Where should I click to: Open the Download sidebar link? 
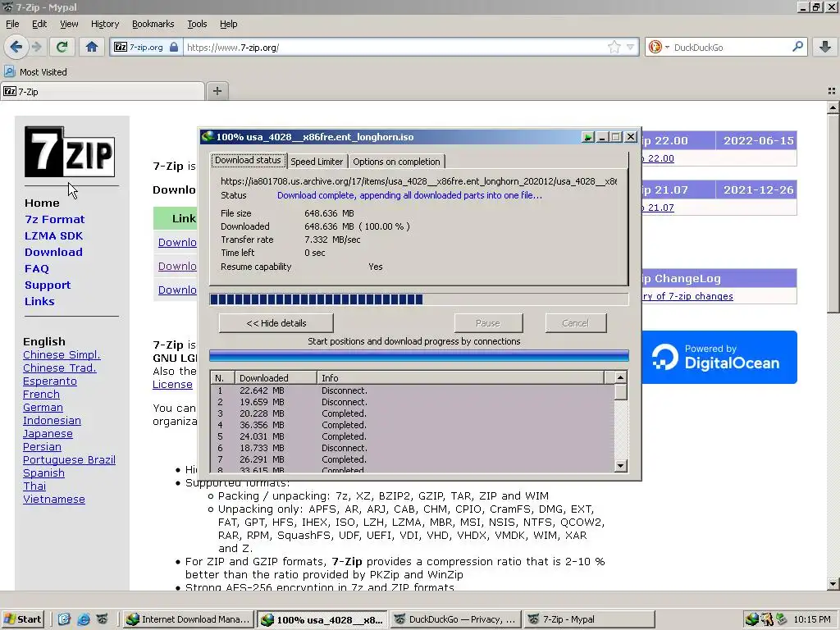pyautogui.click(x=53, y=252)
